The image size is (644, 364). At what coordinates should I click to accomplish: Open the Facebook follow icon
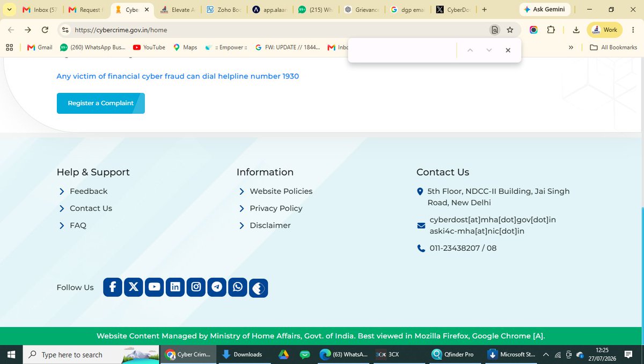[113, 287]
